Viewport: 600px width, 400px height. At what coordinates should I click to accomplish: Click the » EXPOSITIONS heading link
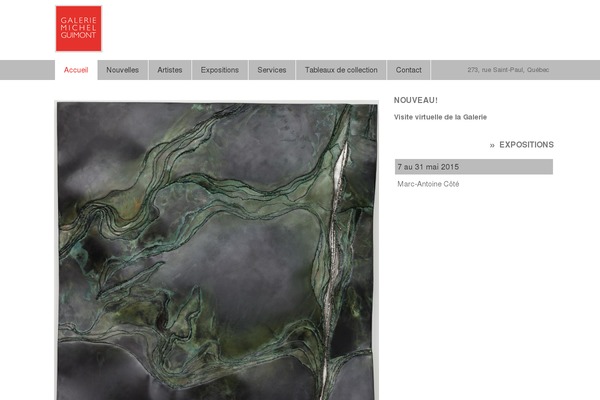(522, 145)
